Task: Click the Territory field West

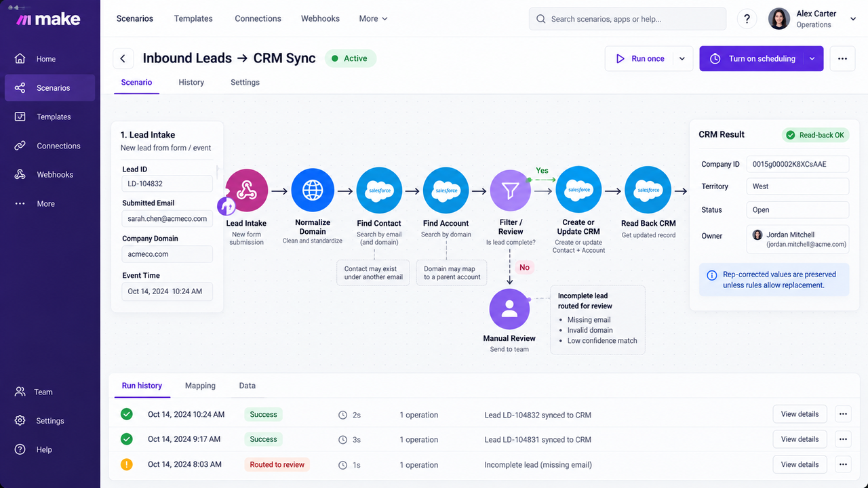Action: pos(797,186)
